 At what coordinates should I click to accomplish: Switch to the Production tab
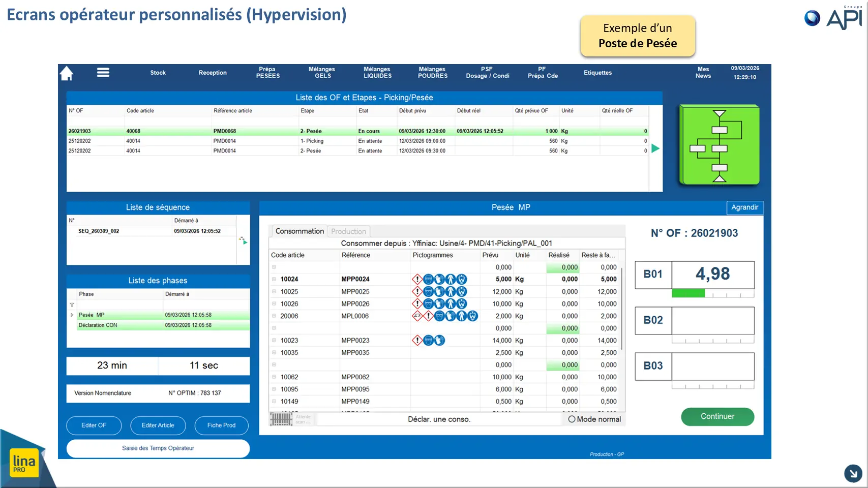348,231
